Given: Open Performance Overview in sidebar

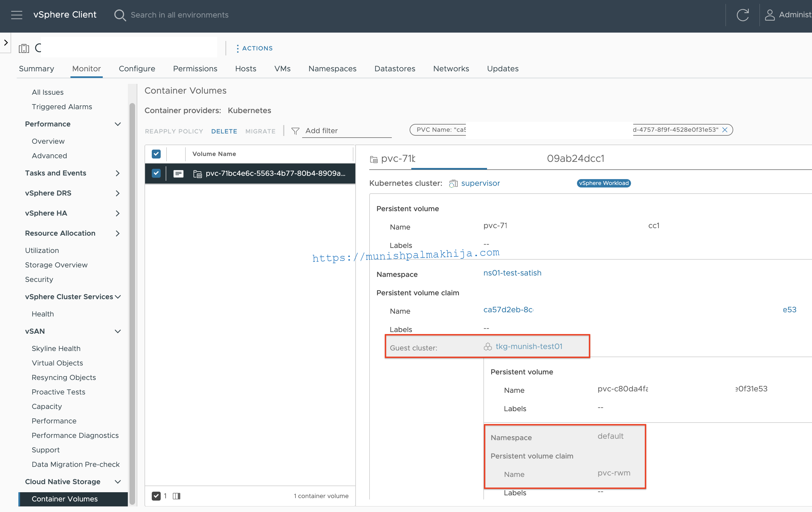Looking at the screenshot, I should [48, 141].
